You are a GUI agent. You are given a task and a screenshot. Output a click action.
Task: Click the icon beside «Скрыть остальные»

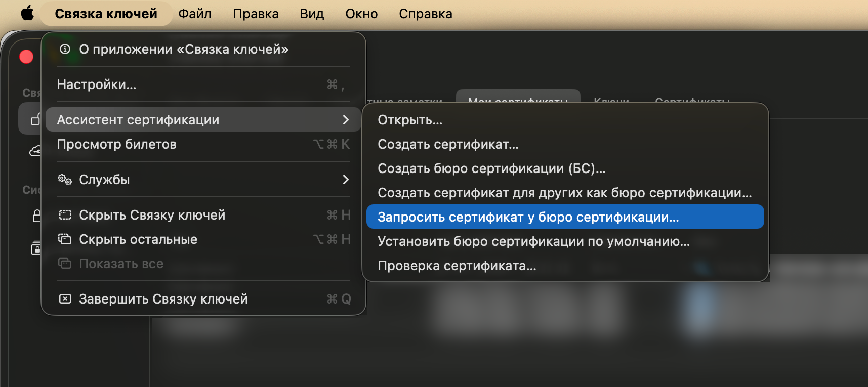pos(65,239)
